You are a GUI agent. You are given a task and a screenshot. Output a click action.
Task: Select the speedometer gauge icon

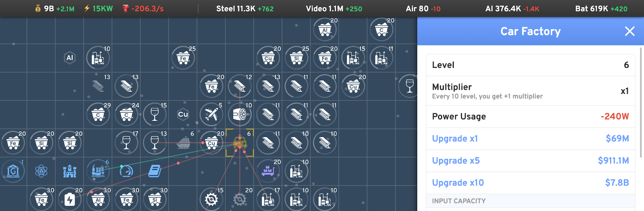pos(126,171)
